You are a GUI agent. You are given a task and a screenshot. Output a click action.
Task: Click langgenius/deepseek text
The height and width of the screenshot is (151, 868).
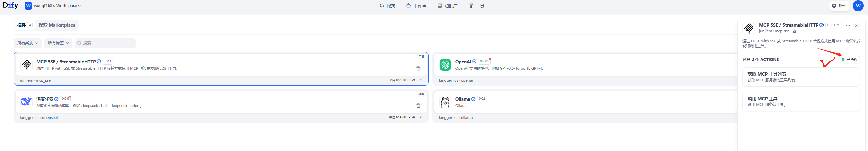pyautogui.click(x=39, y=118)
